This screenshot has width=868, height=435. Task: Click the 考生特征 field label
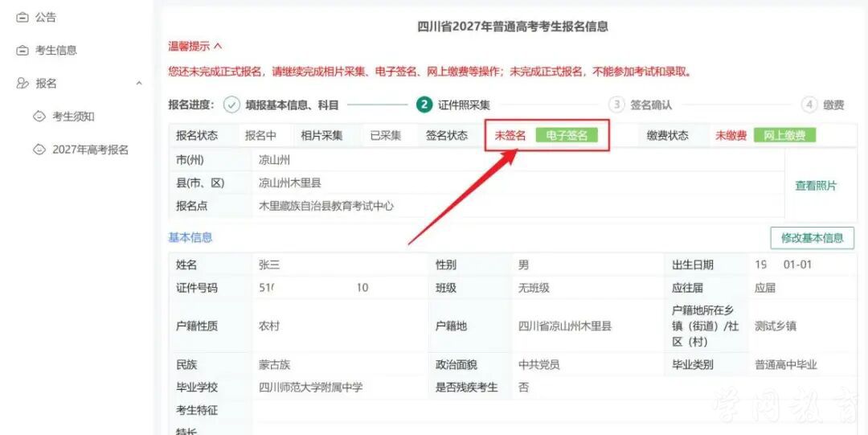pos(197,411)
